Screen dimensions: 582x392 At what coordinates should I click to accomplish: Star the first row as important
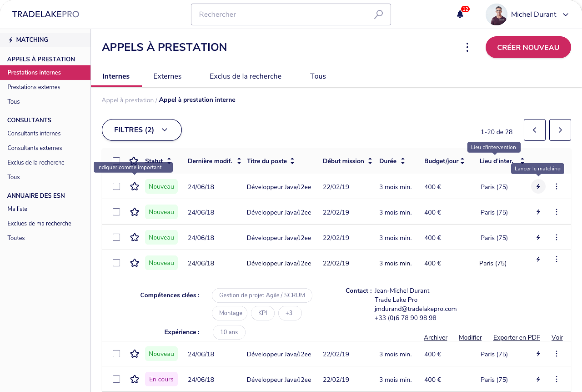click(135, 186)
